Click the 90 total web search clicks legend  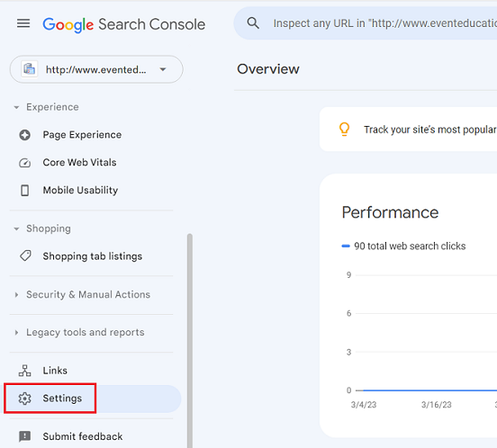(x=410, y=246)
